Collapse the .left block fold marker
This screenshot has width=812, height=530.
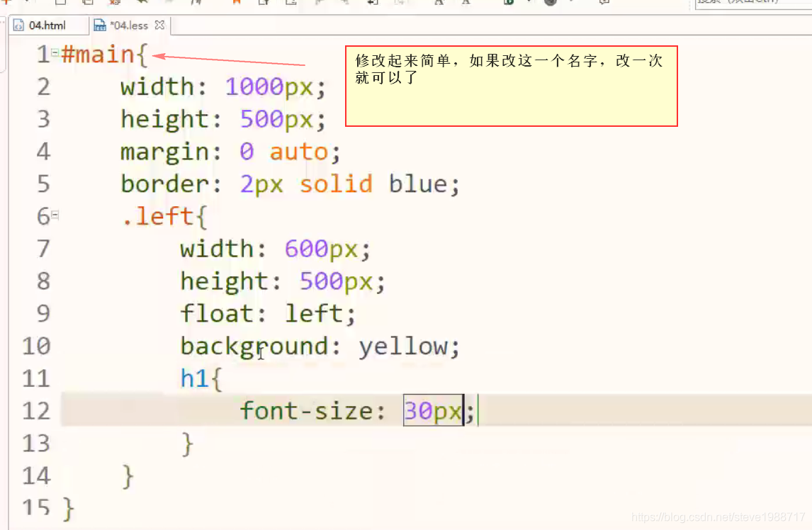tap(55, 215)
